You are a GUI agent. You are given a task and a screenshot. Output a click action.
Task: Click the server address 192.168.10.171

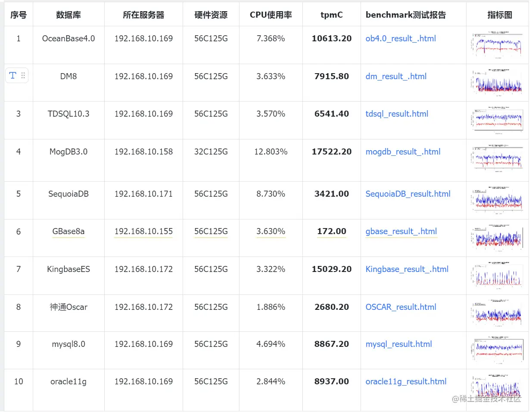click(143, 194)
